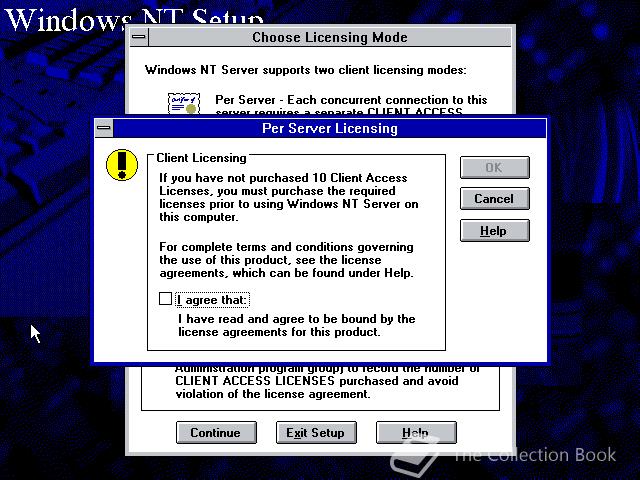Click text "violation of the license agreement."
The image size is (640, 480).
click(273, 394)
